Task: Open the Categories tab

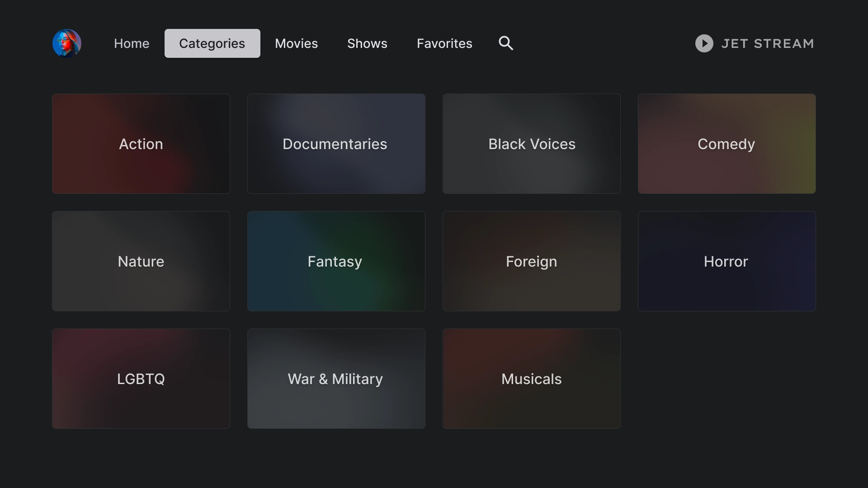Action: (x=212, y=43)
